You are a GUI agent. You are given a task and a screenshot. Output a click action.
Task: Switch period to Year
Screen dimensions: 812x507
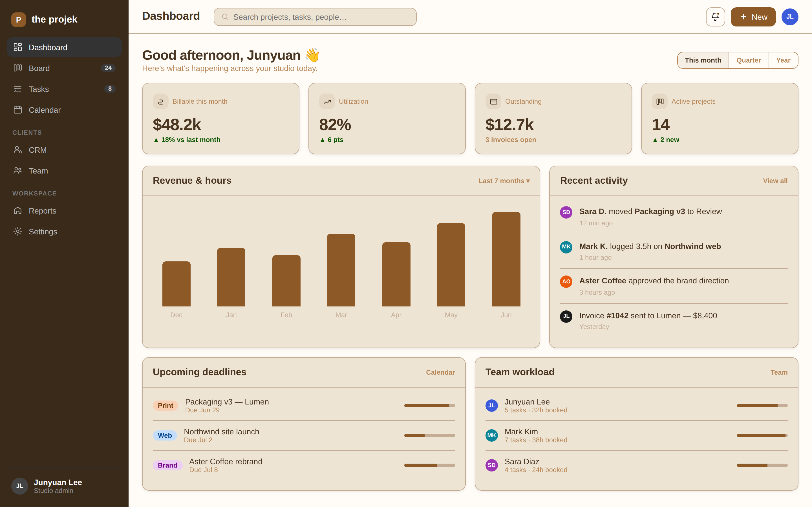(783, 60)
